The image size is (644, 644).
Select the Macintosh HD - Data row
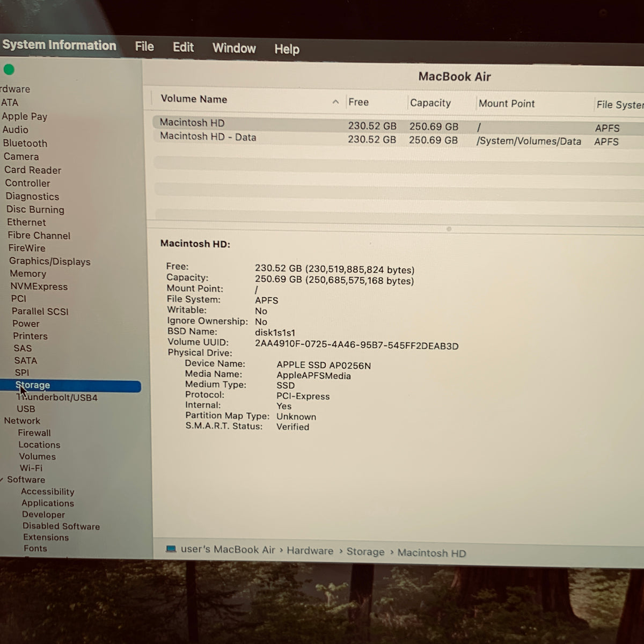point(398,139)
